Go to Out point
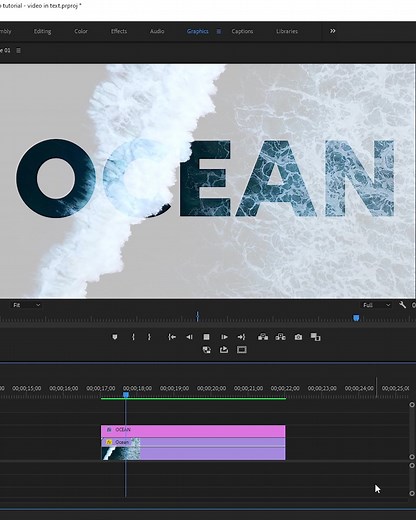 click(x=241, y=337)
